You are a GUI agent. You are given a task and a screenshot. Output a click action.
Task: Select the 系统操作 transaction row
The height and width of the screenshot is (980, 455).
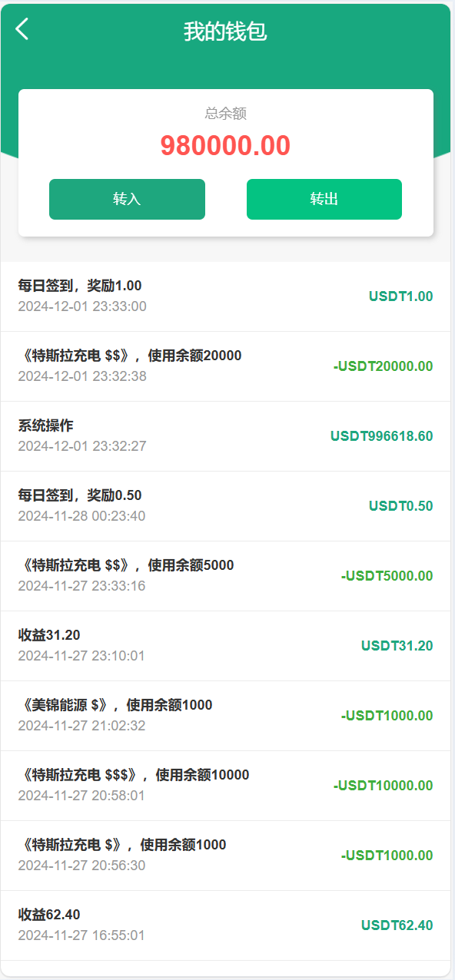pyautogui.click(x=225, y=436)
